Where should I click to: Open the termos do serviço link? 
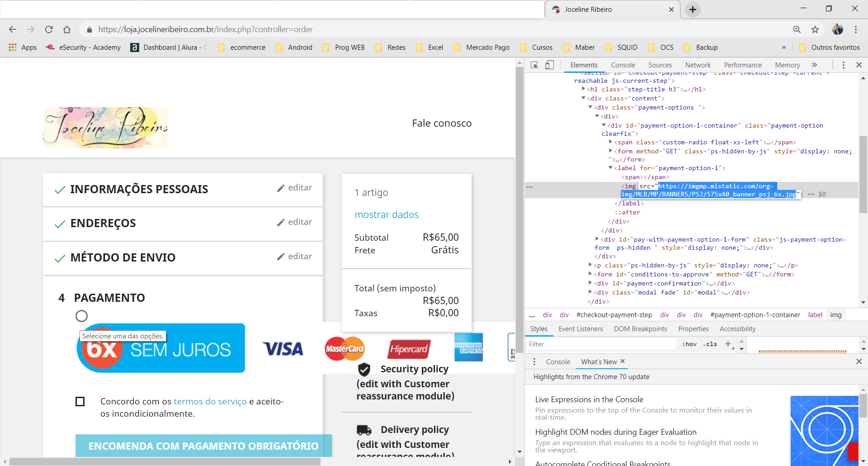pos(210,401)
